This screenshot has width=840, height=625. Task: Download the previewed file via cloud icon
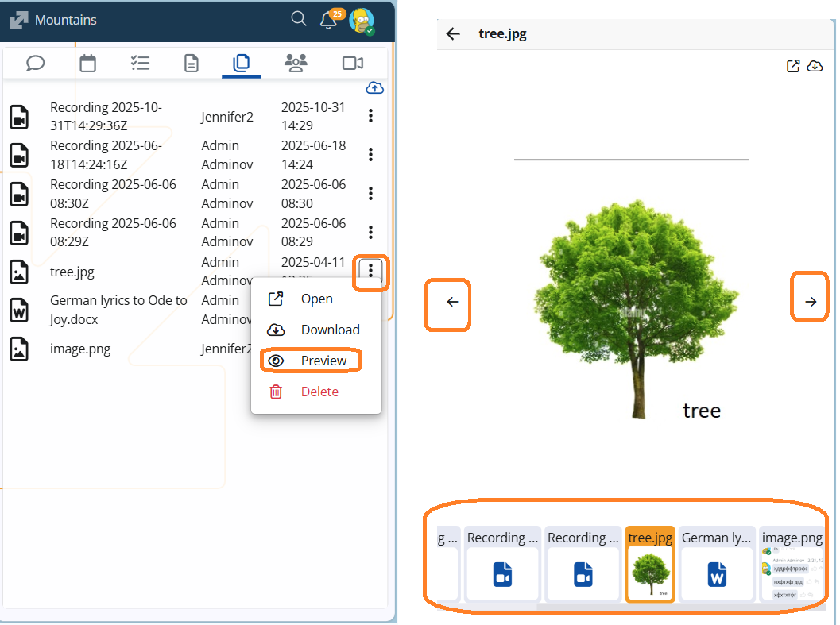815,67
